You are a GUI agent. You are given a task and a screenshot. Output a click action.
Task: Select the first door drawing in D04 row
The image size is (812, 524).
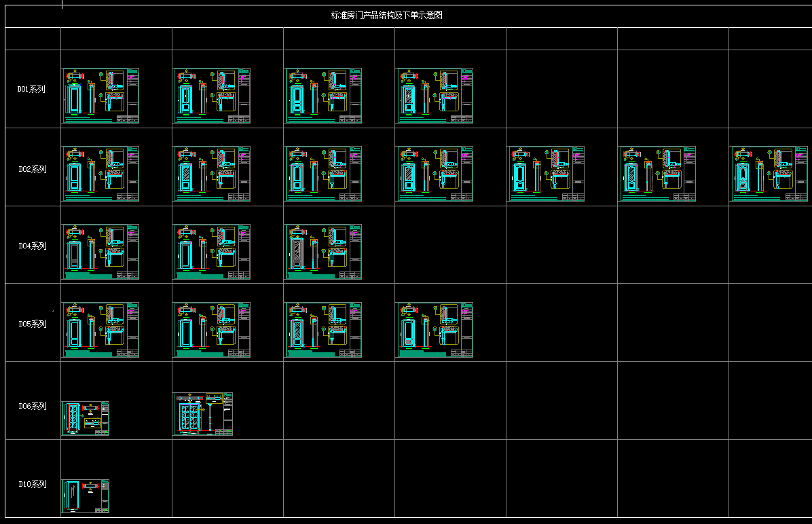pos(100,252)
